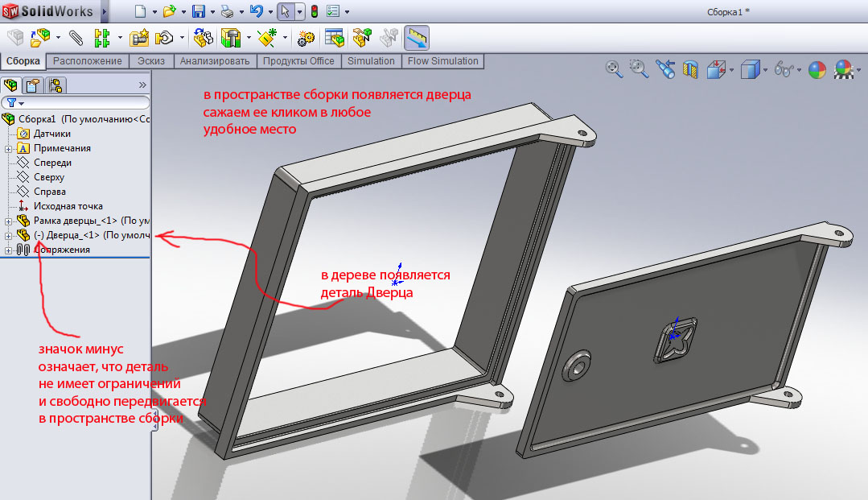Activate the Section View icon
868x500 pixels.
(x=689, y=70)
